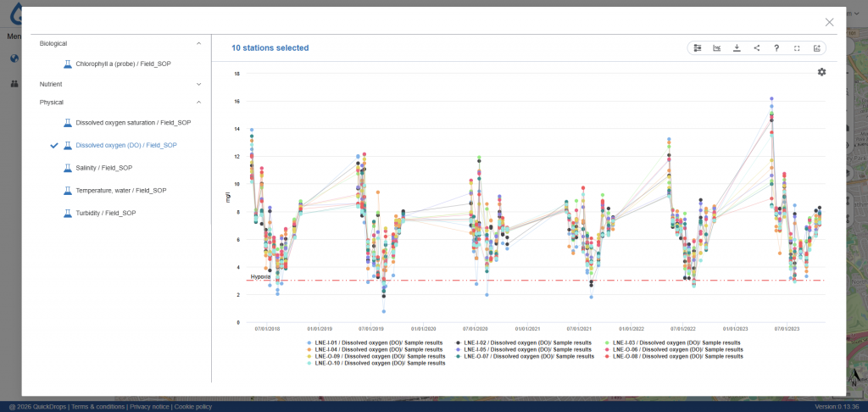Close the chart dialog
The image size is (868, 412).
pos(829,22)
